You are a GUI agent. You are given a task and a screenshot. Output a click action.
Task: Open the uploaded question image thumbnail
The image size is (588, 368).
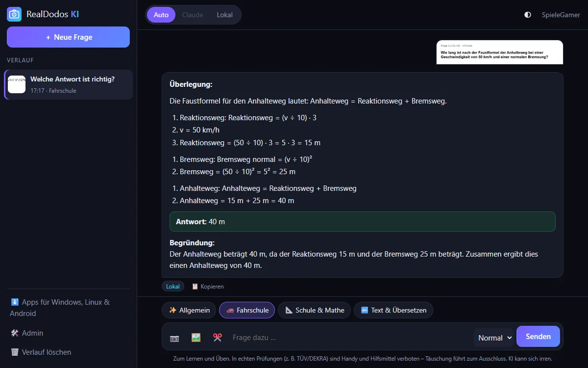click(500, 52)
